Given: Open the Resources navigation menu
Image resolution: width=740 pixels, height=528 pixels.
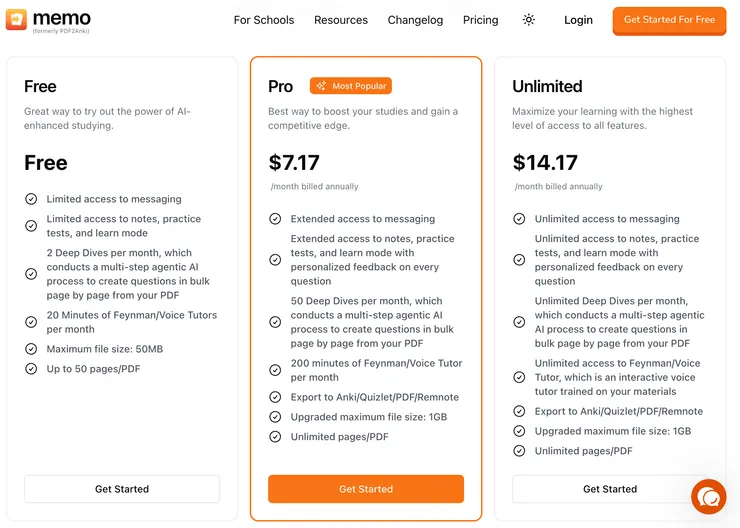Looking at the screenshot, I should pyautogui.click(x=341, y=20).
